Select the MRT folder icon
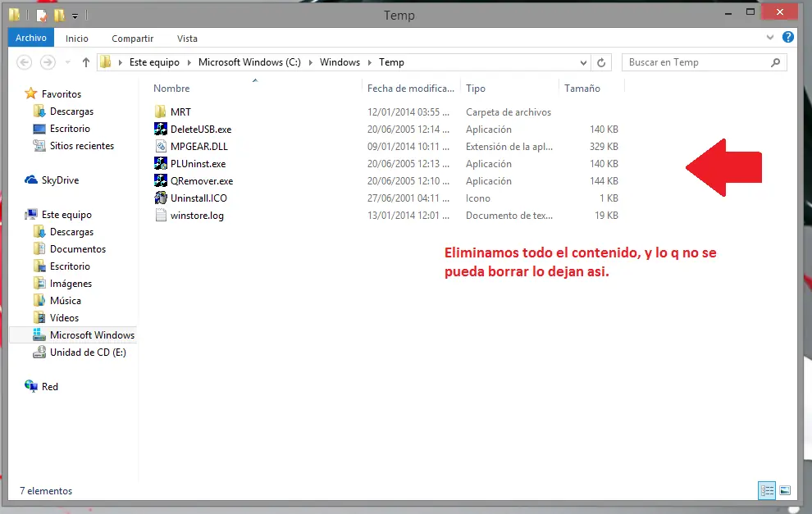812x514 pixels. [x=161, y=111]
